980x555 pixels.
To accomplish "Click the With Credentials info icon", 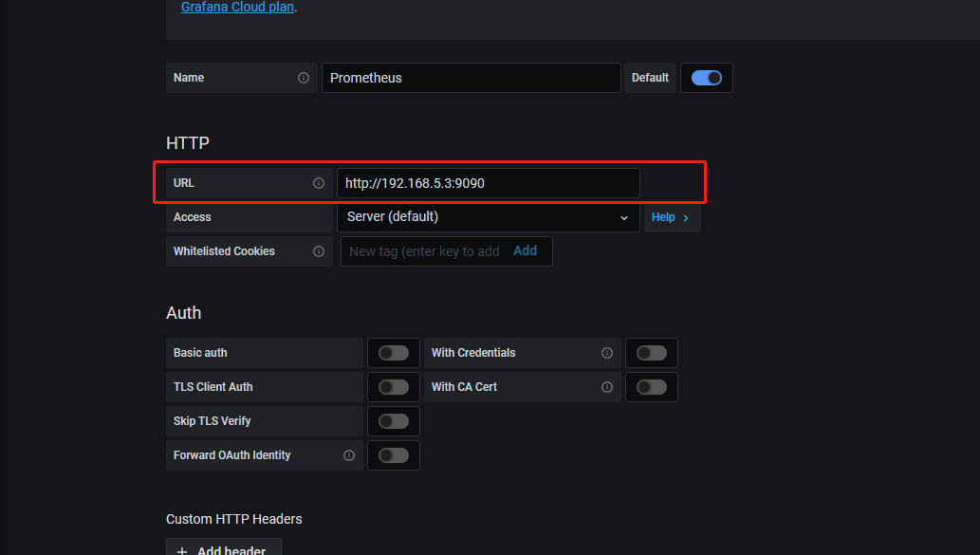I will point(607,353).
